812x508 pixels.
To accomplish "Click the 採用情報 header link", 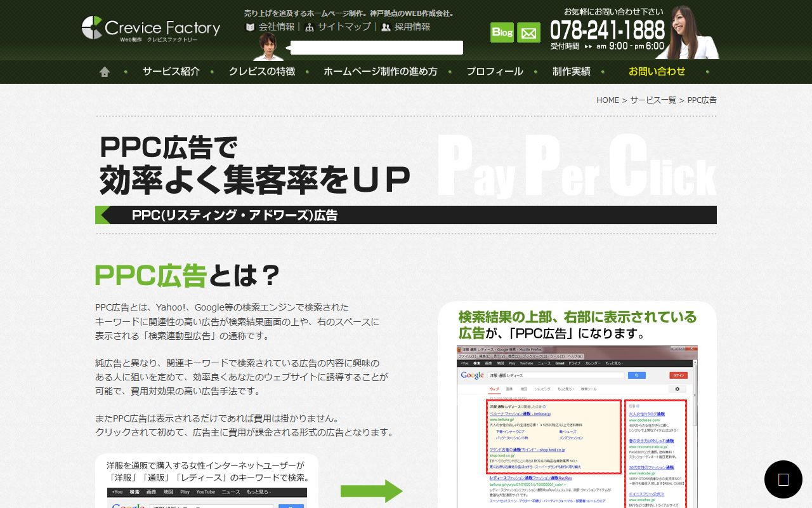I will (412, 27).
